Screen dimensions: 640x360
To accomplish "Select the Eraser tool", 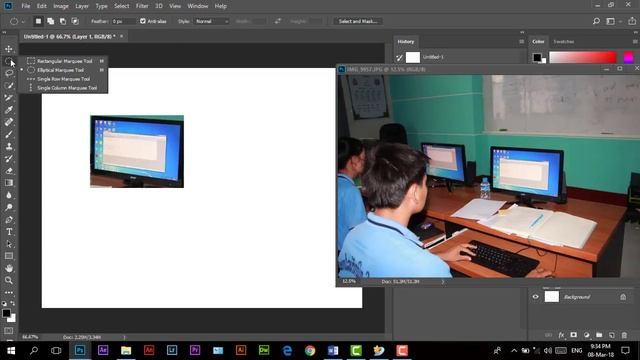I will 9,171.
